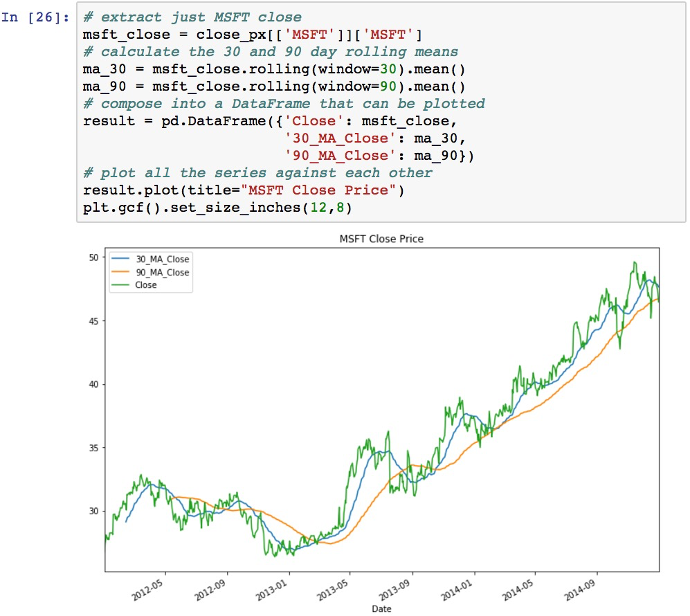This screenshot has height=616, width=690.
Task: Click the result = pd.DataFrame line
Action: point(270,121)
